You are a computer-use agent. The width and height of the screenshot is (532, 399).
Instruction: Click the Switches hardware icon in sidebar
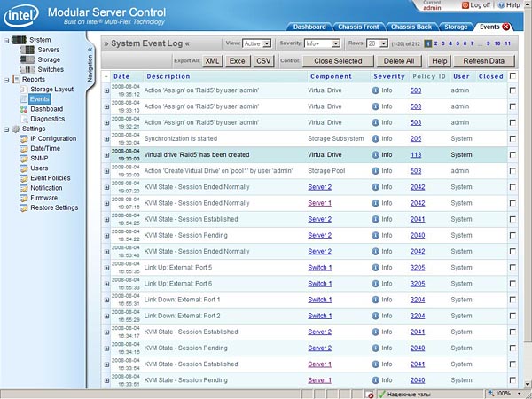[27, 69]
